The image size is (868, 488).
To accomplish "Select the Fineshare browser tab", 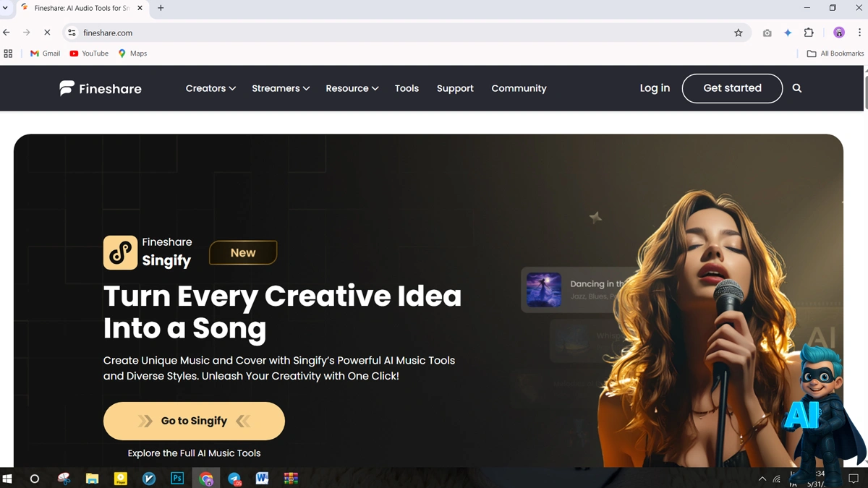I will [82, 8].
